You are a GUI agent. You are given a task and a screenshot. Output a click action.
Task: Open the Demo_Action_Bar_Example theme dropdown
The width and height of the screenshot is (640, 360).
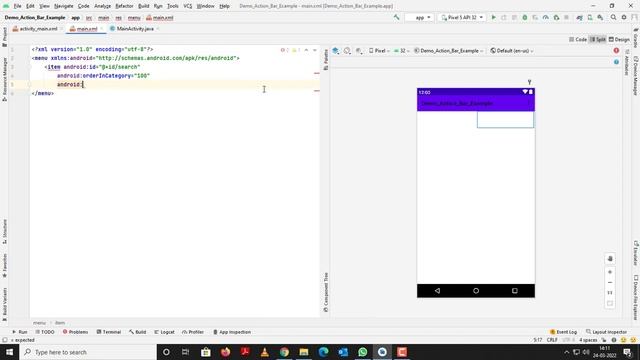point(449,51)
